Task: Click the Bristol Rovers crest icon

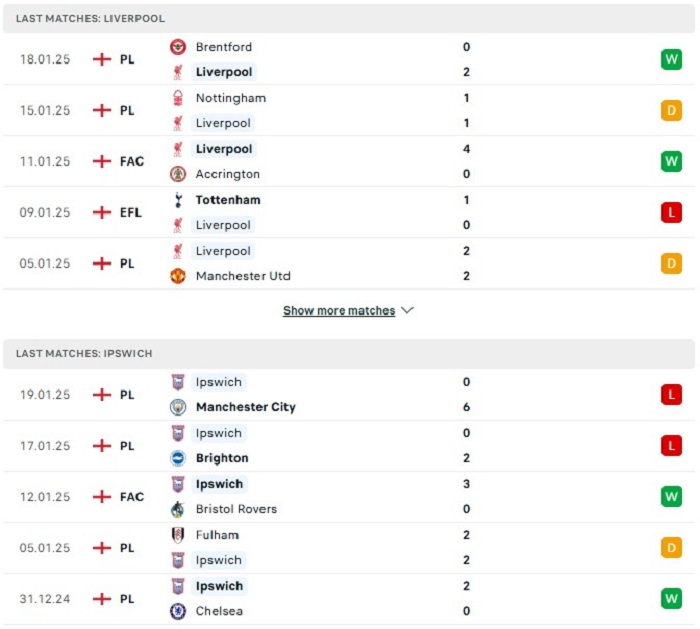Action: 178,509
